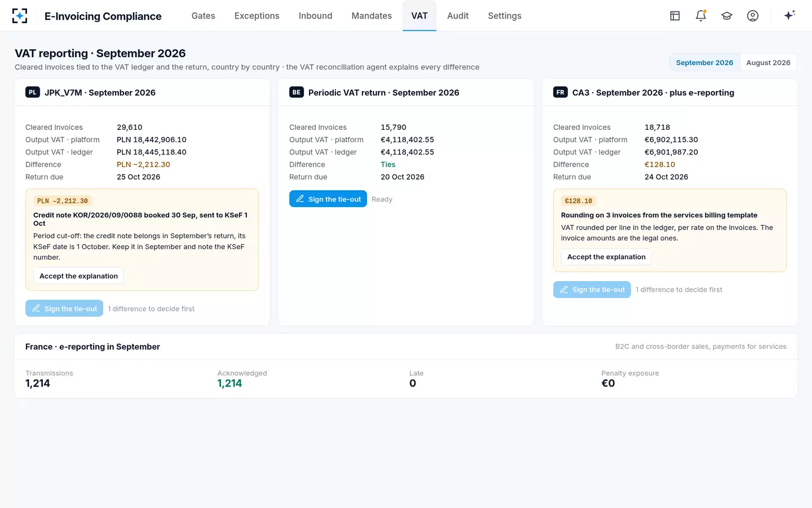Click the Late 0 value

point(413,383)
